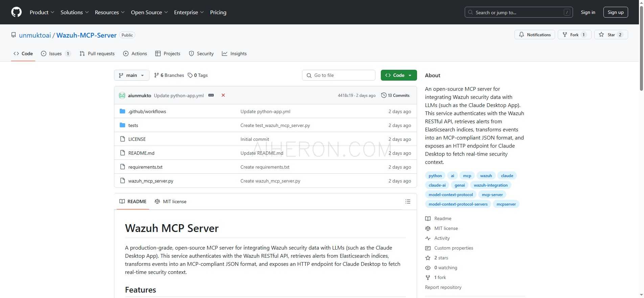Focus the Go to file field
This screenshot has width=644, height=298.
pyautogui.click(x=339, y=75)
